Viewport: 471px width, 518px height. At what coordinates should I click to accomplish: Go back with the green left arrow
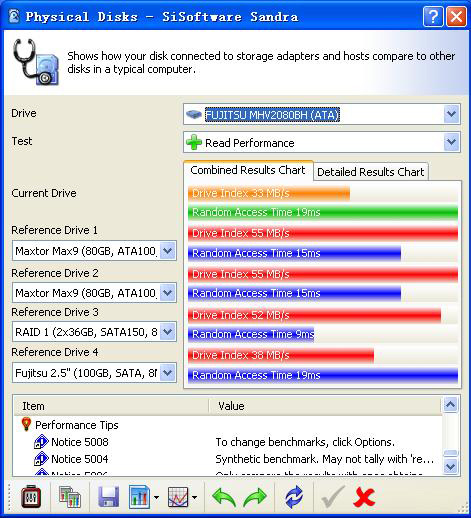point(224,498)
